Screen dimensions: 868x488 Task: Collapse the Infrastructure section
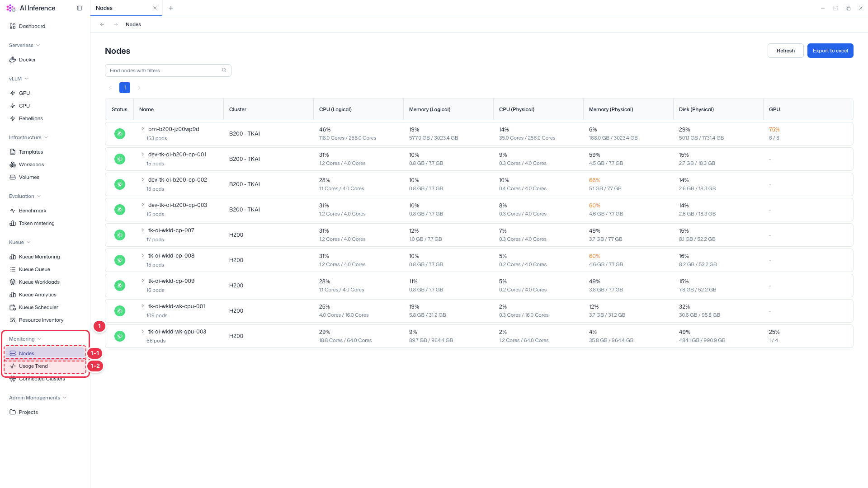tap(46, 137)
